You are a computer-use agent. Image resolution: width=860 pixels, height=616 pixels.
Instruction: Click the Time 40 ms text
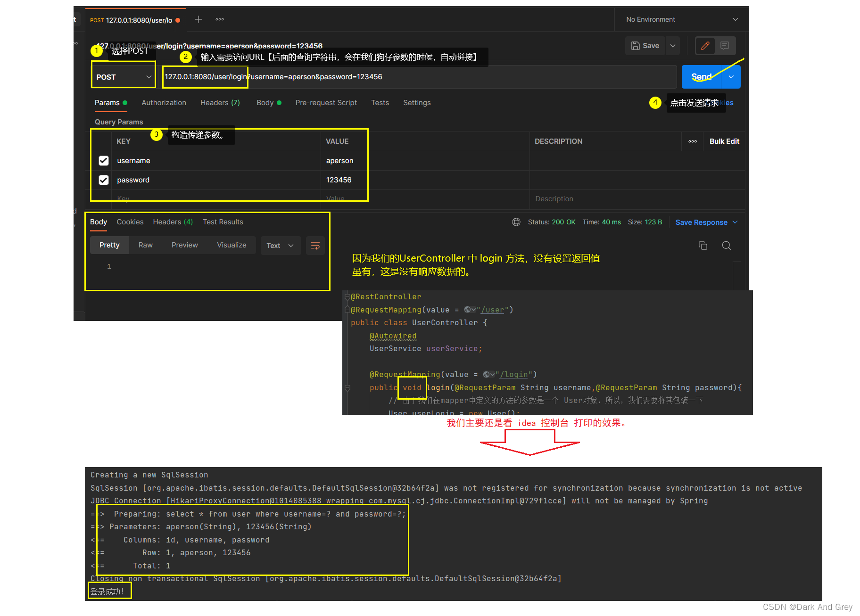[x=601, y=222]
